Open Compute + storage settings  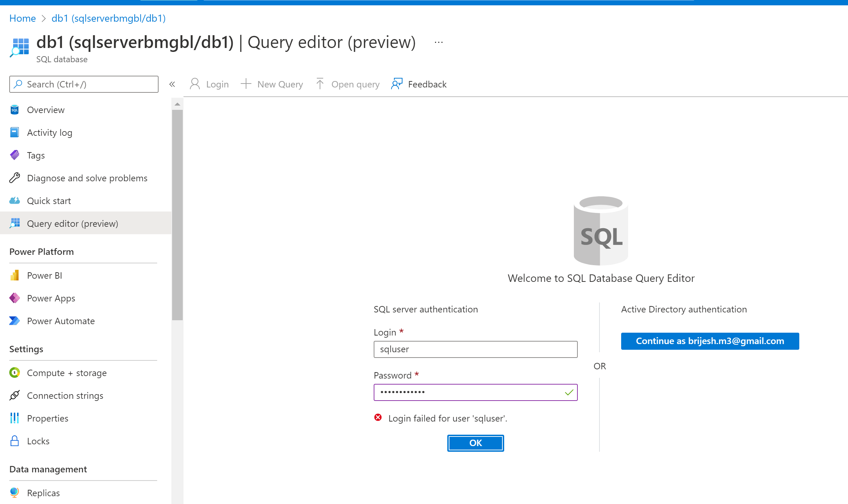coord(67,373)
